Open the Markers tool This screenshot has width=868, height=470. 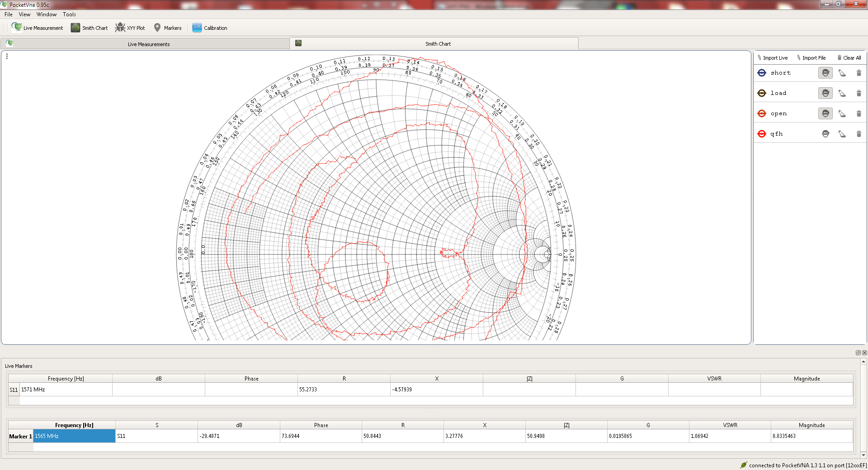[168, 28]
